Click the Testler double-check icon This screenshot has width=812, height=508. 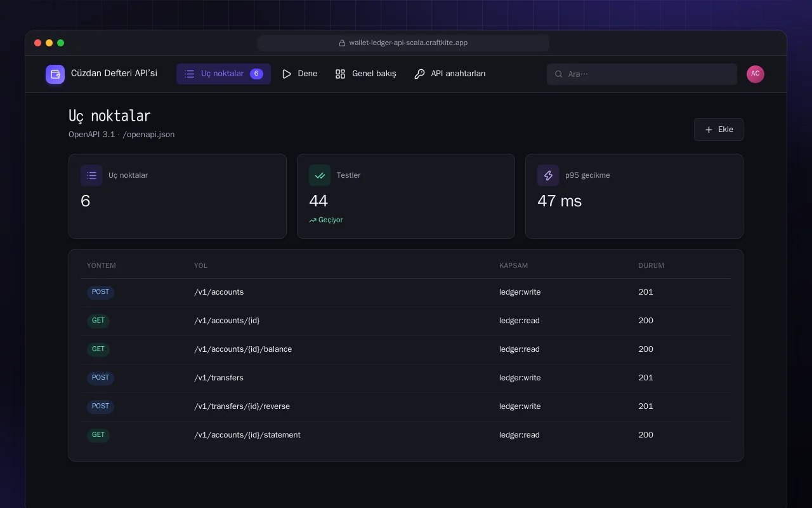point(320,175)
